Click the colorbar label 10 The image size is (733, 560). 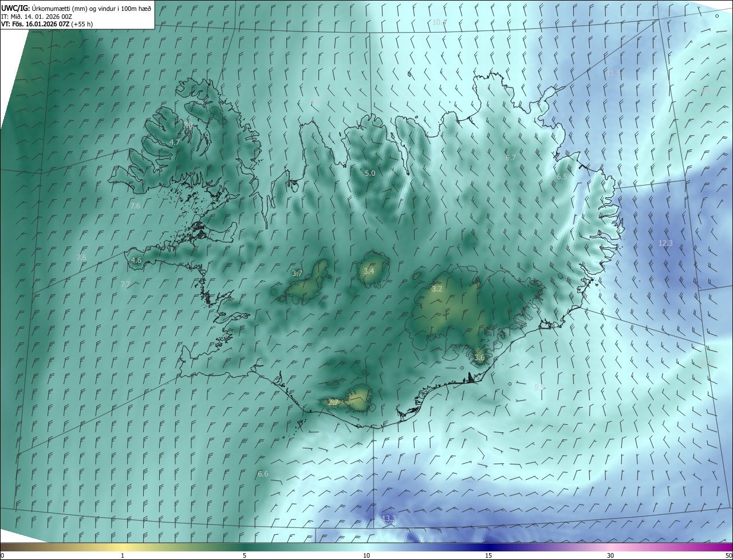click(366, 555)
